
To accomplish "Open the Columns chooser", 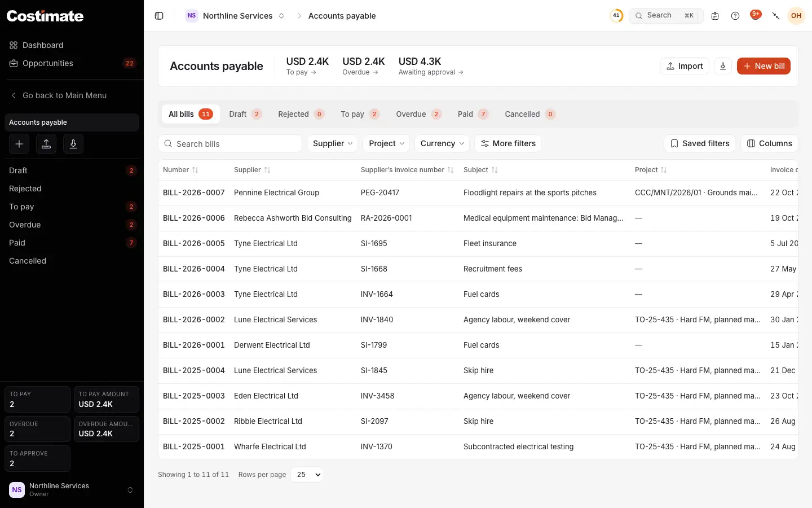I will pyautogui.click(x=769, y=143).
